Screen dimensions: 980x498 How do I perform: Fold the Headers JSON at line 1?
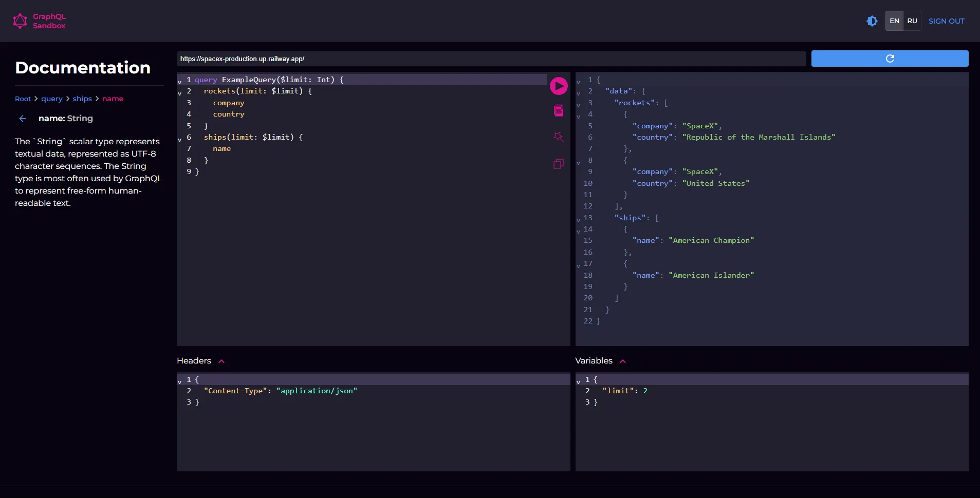(x=180, y=381)
